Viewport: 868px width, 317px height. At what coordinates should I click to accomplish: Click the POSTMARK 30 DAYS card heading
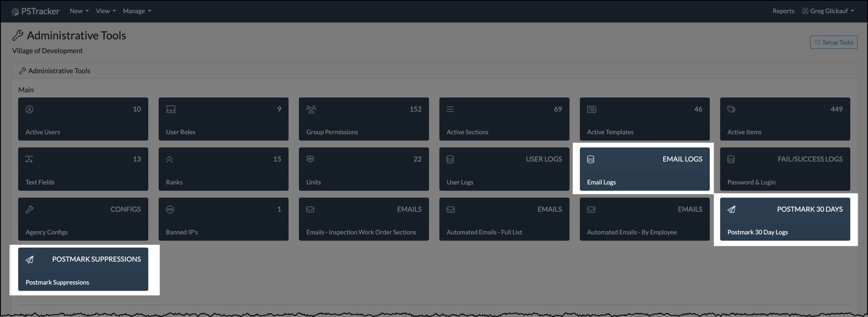810,209
